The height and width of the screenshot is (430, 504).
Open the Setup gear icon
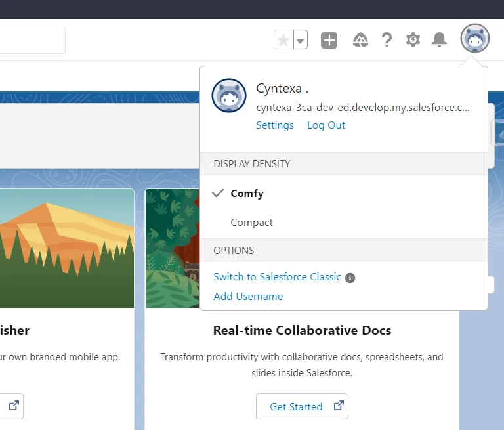[x=413, y=40]
